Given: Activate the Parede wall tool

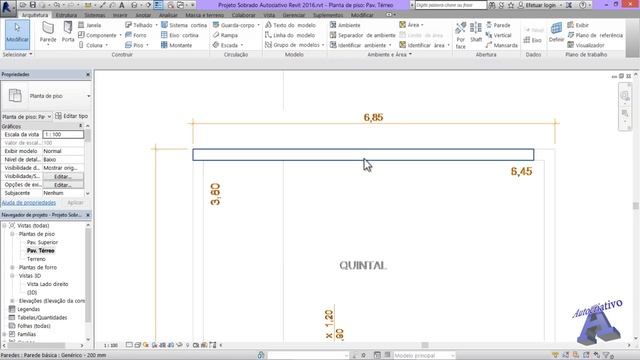Looking at the screenshot, I should coord(48,33).
